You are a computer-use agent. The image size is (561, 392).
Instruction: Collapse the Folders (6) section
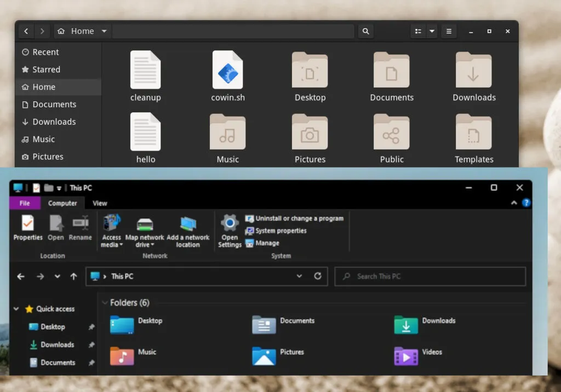pos(105,303)
